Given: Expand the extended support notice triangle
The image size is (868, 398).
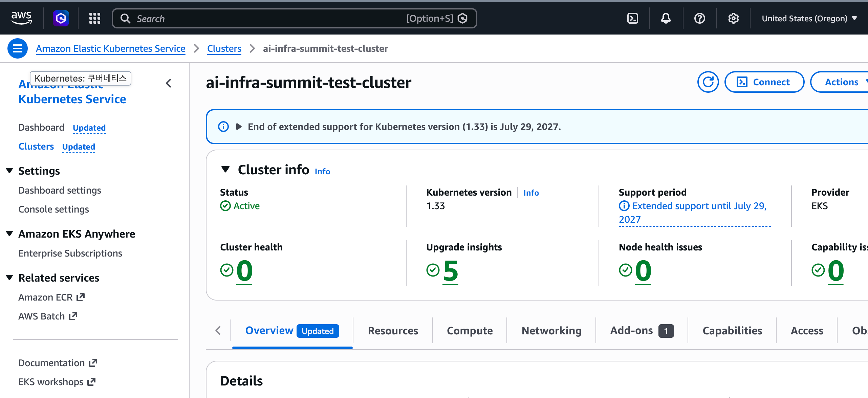Looking at the screenshot, I should pyautogui.click(x=239, y=127).
